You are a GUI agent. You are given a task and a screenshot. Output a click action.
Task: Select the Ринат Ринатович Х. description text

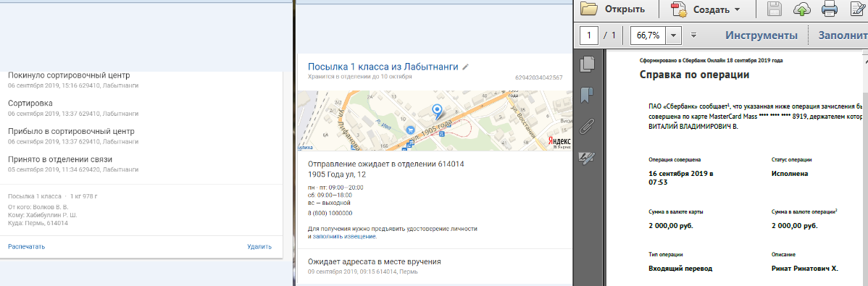coord(805,269)
